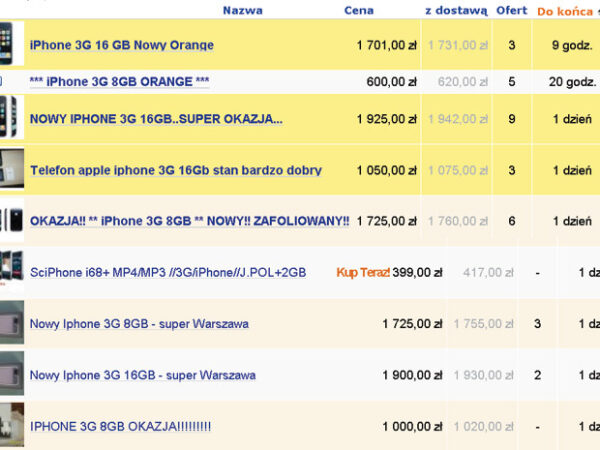Sort auctions by Cena header
The image size is (600, 450).
click(x=359, y=11)
